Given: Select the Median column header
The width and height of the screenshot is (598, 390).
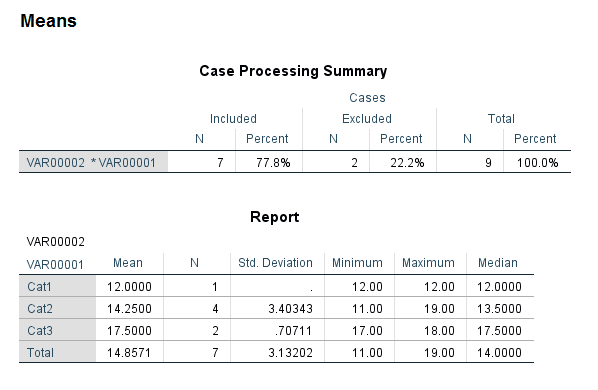Looking at the screenshot, I should tap(498, 263).
